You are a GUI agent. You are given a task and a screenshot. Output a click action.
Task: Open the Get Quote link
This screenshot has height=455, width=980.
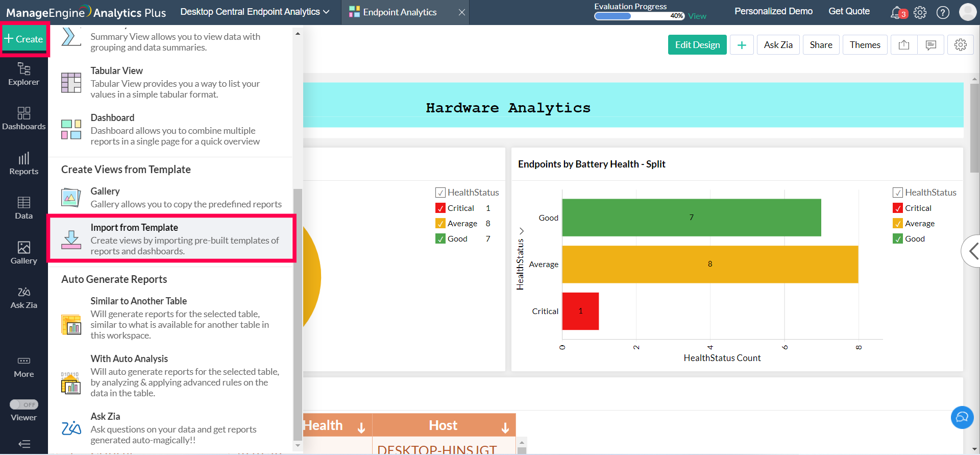[x=849, y=11]
